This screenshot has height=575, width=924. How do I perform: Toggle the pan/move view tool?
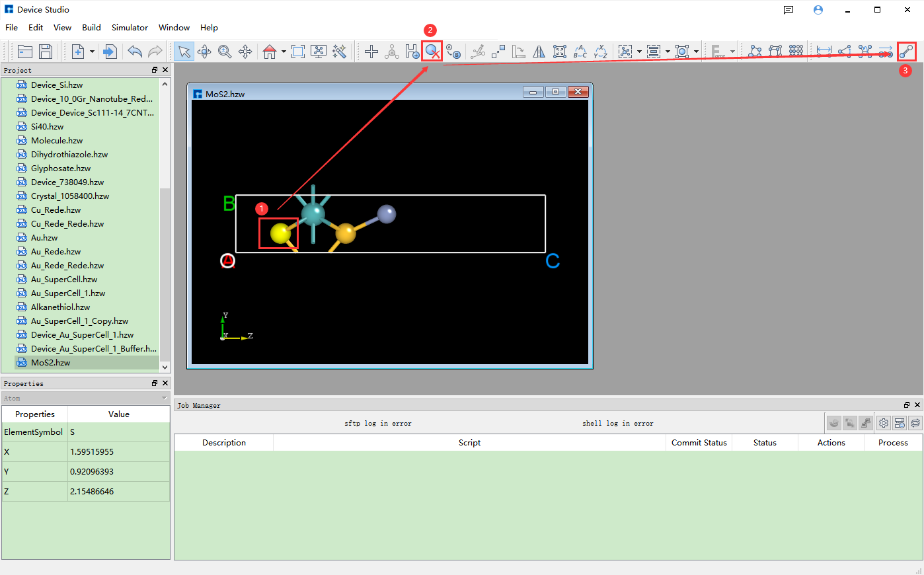[x=245, y=51]
